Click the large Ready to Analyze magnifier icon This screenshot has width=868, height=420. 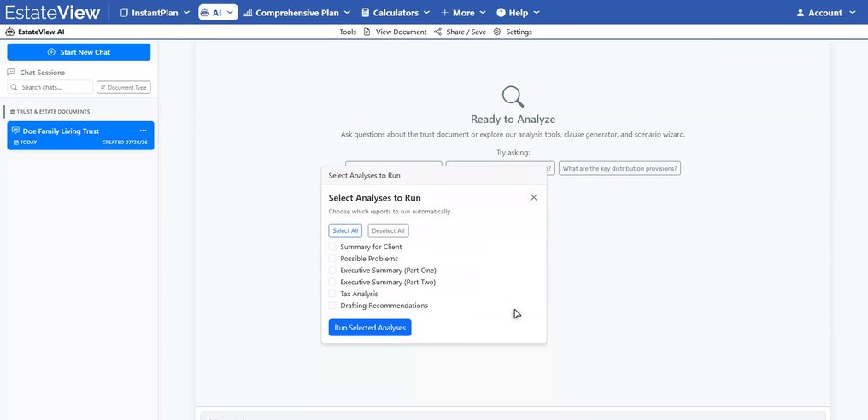coord(513,96)
